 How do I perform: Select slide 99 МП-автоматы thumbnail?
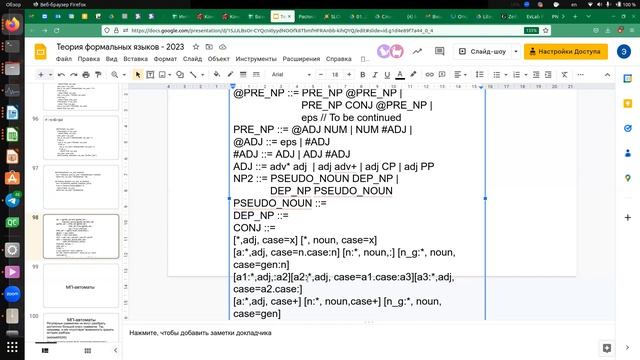pos(81,286)
